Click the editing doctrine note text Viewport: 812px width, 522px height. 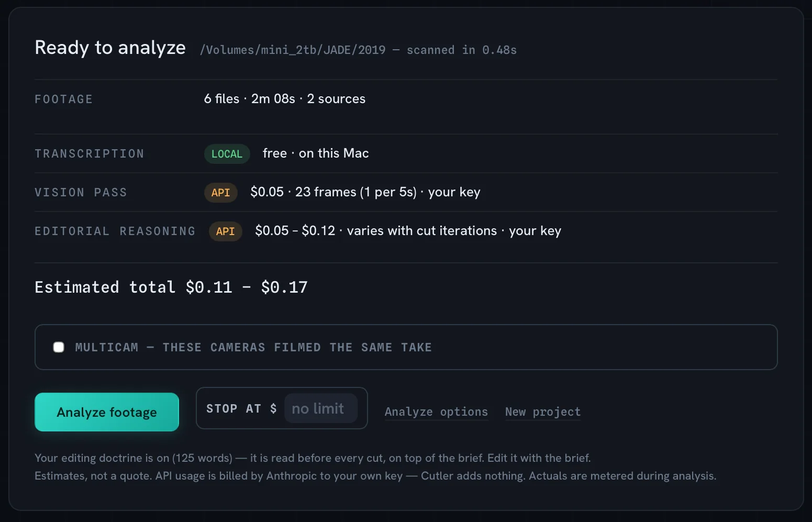tap(313, 458)
